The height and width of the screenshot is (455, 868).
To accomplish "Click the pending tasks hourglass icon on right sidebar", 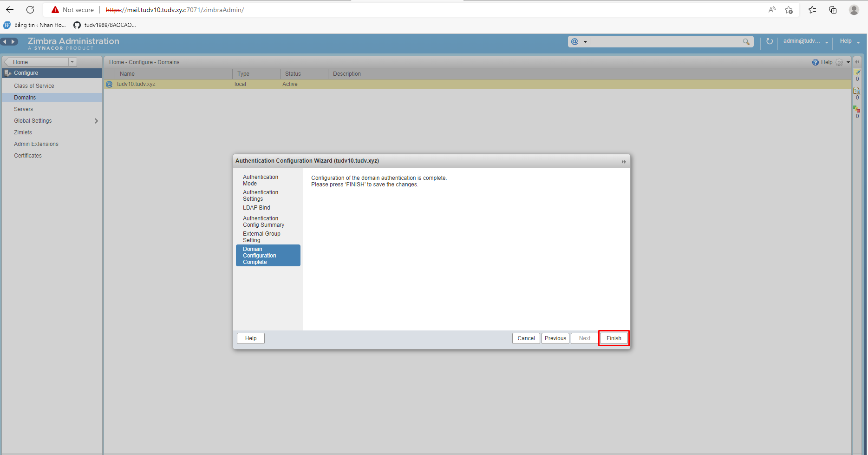I will tap(857, 91).
